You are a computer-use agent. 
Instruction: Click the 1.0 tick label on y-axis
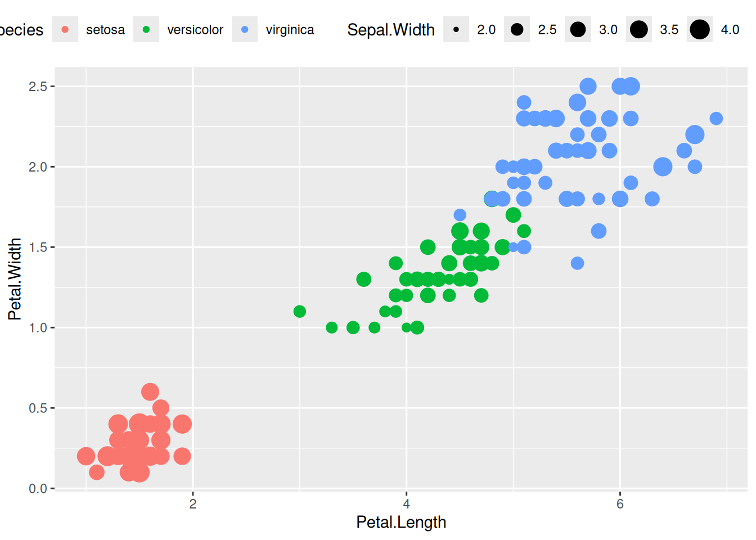click(38, 327)
